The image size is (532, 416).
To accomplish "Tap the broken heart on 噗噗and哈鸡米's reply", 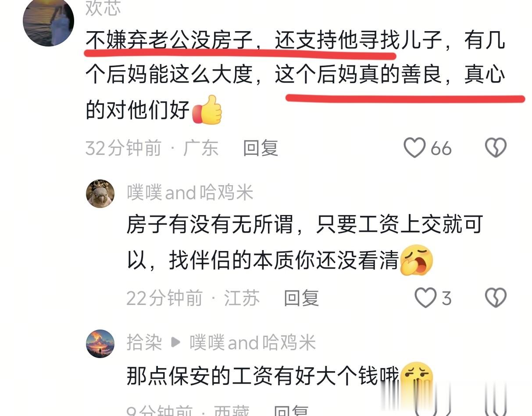I will coord(496,298).
